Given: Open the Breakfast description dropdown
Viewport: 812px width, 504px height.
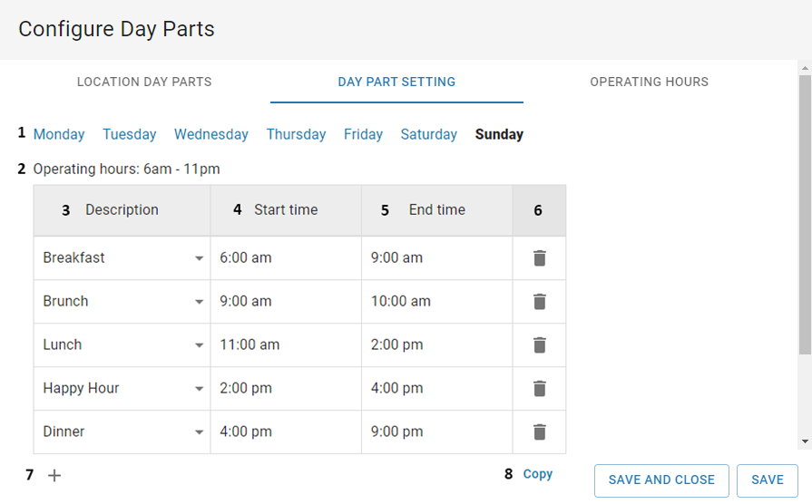Looking at the screenshot, I should [x=199, y=258].
